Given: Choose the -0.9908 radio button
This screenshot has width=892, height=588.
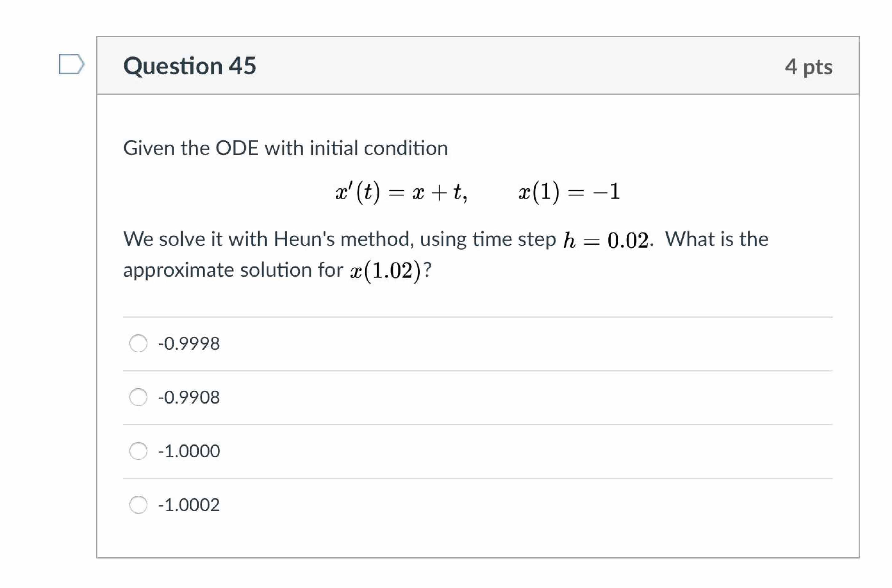Looking at the screenshot, I should tap(138, 397).
